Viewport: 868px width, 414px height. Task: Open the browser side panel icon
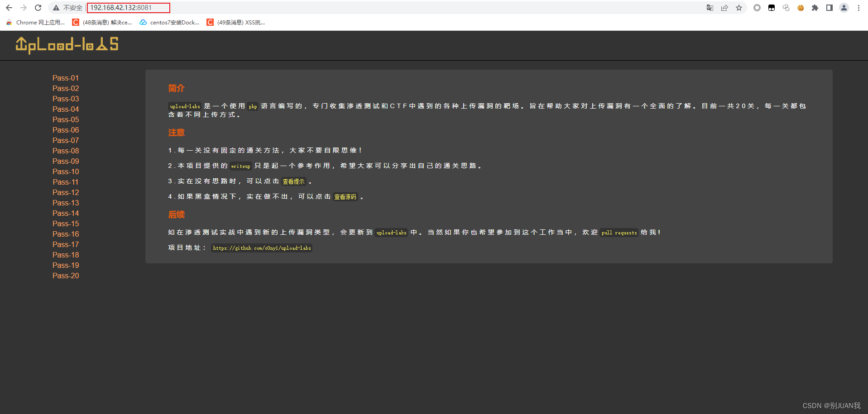[829, 8]
